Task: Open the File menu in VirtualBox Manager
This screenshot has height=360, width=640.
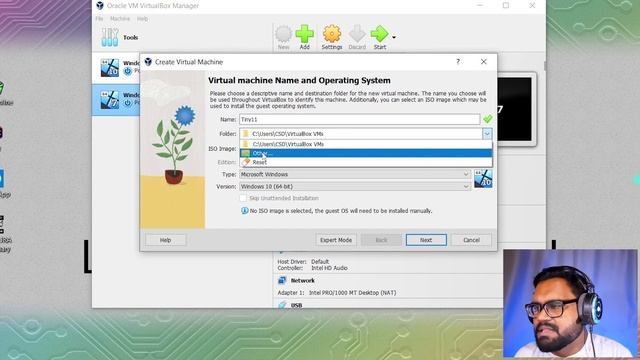Action: 99,19
